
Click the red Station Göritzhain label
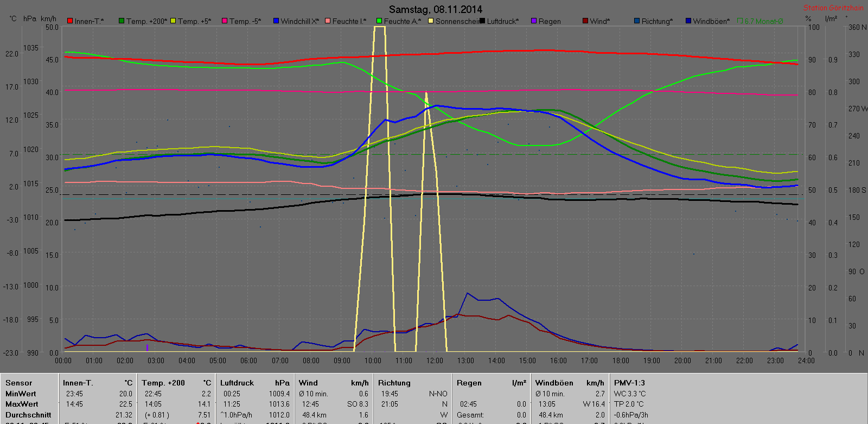(x=833, y=8)
